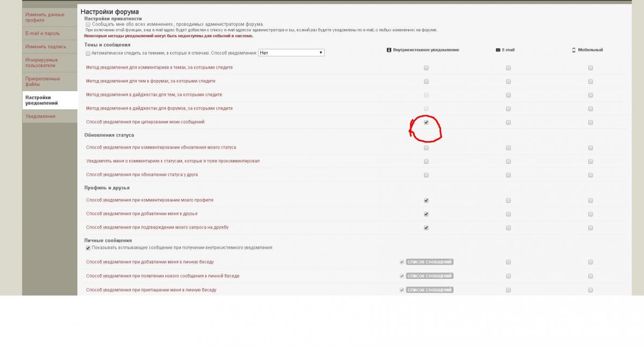Select the Настройки уведомлений sidebar tab
The image size is (644, 346).
point(50,100)
